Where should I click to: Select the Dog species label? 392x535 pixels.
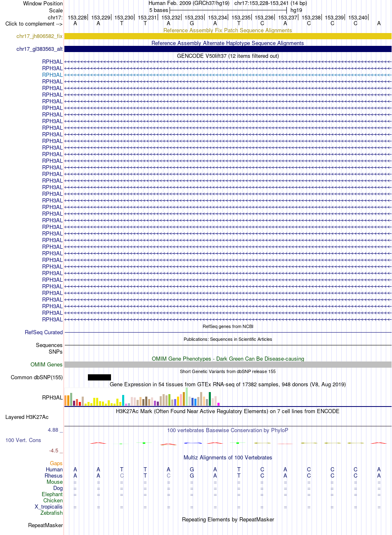tap(58, 488)
